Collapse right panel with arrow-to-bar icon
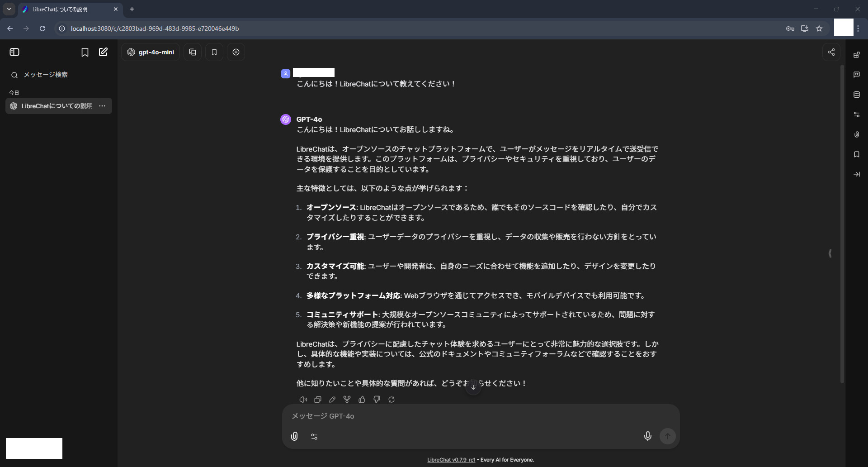 point(857,174)
